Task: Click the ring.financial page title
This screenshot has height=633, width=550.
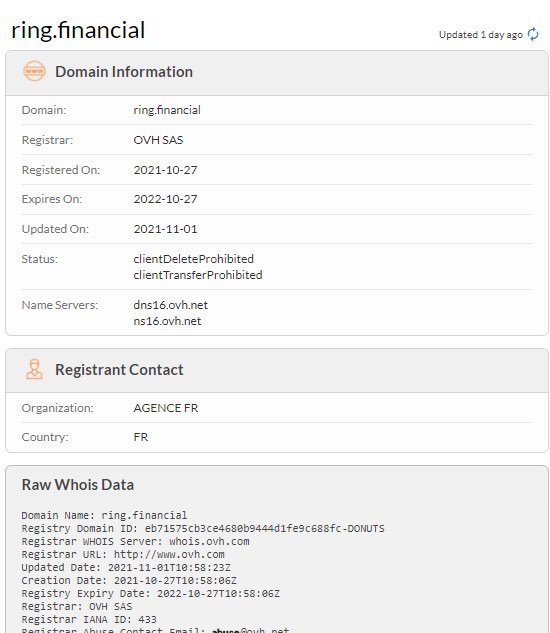Action: pyautogui.click(x=78, y=30)
